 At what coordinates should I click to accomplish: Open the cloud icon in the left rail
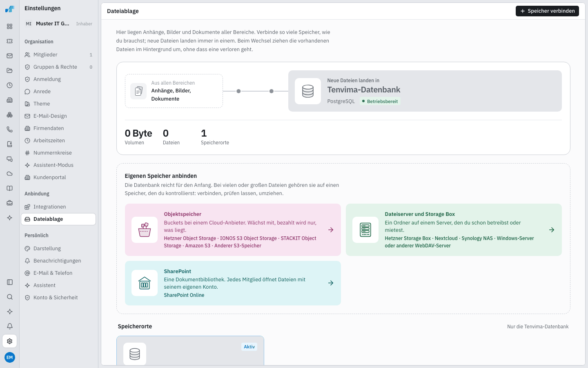pyautogui.click(x=10, y=174)
